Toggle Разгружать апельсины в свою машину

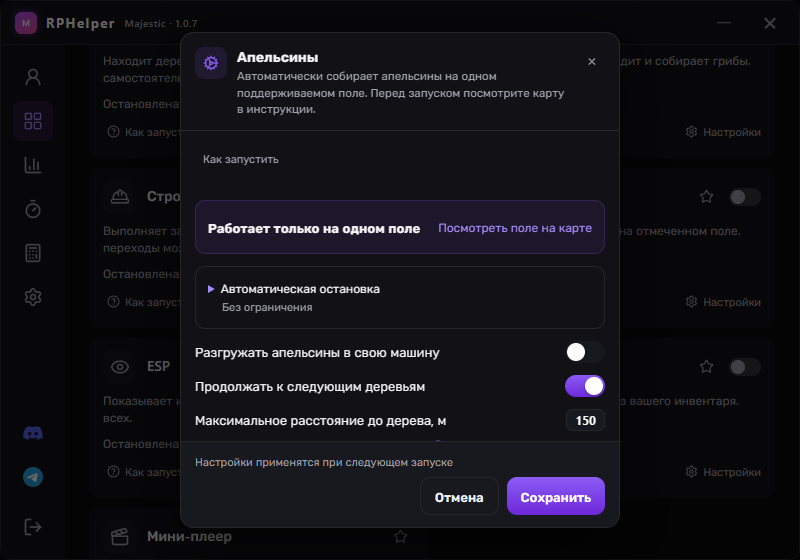585,352
